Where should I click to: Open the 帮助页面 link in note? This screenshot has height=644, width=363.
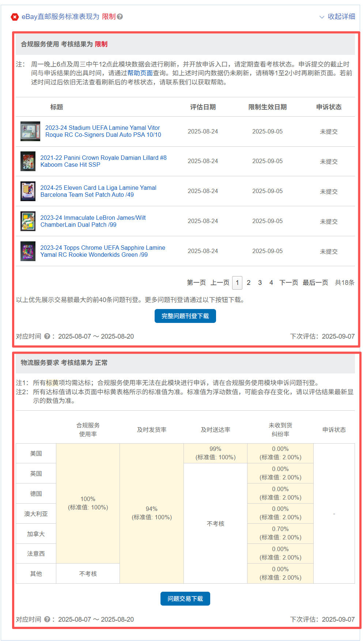pyautogui.click(x=140, y=73)
